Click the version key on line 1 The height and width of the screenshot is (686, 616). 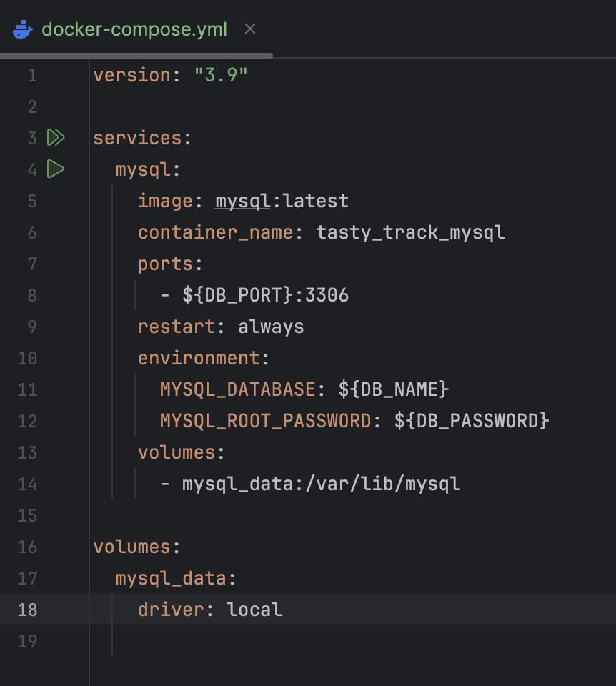(131, 75)
